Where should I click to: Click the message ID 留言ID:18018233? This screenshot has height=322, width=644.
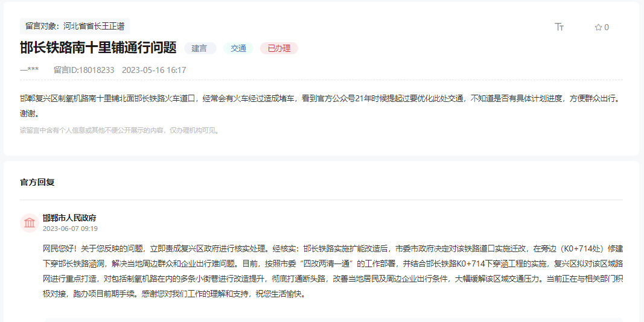tap(84, 70)
